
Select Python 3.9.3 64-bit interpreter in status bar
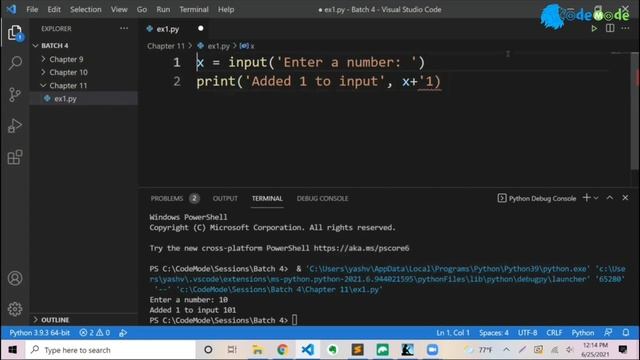39,333
